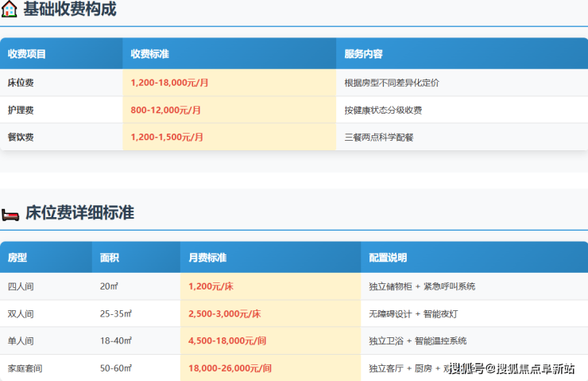Click the 家庭套间 room type cell
The image size is (588, 381).
[25, 368]
